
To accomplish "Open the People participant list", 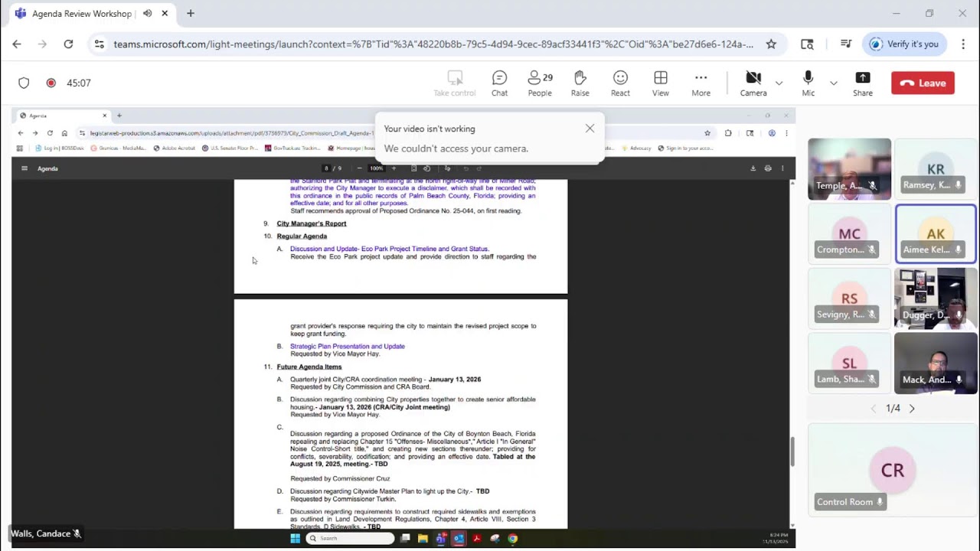I will (x=540, y=83).
